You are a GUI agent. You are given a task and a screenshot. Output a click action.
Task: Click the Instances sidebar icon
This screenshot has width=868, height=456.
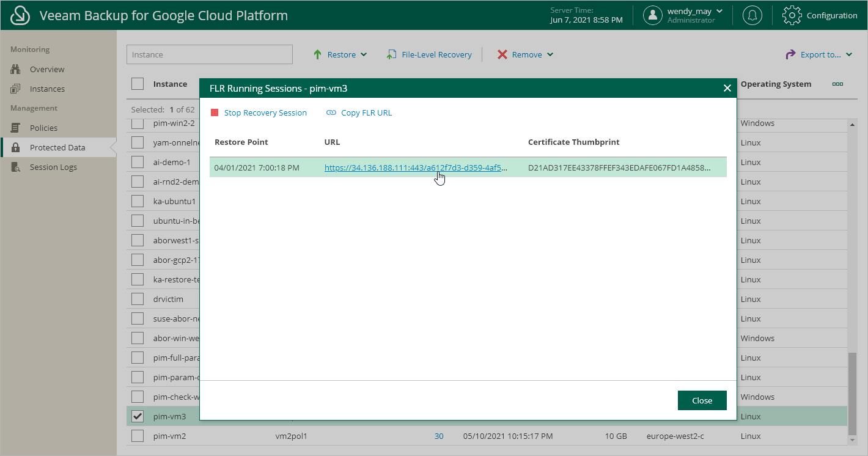tap(16, 89)
